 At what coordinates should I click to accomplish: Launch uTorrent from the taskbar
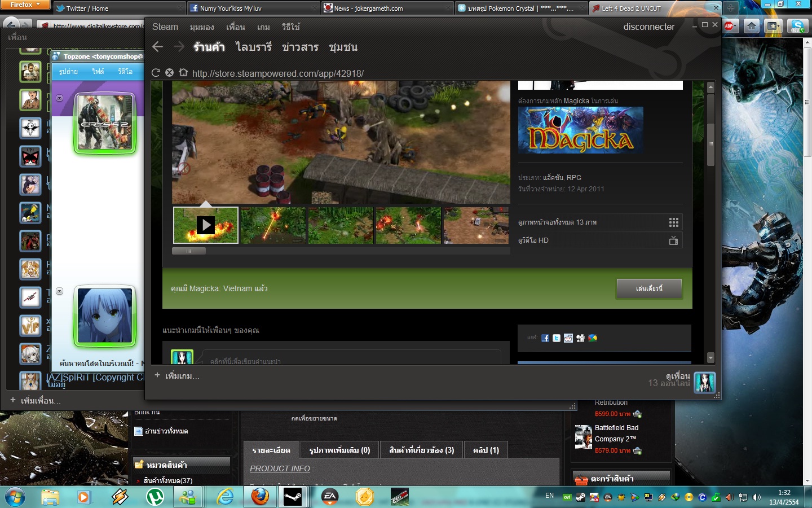click(155, 497)
